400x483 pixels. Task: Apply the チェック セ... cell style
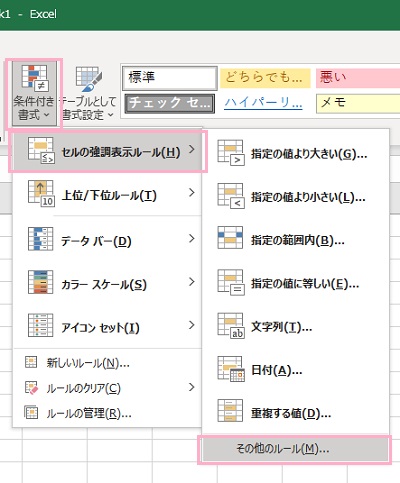pyautogui.click(x=170, y=103)
